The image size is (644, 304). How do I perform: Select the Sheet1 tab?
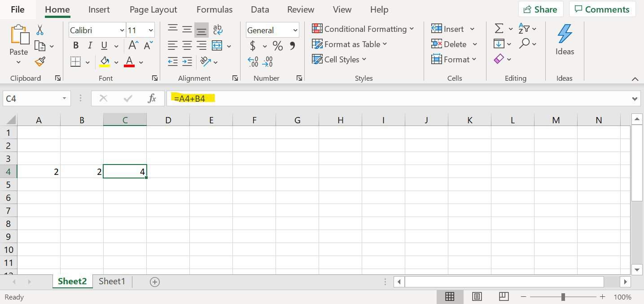click(x=112, y=281)
